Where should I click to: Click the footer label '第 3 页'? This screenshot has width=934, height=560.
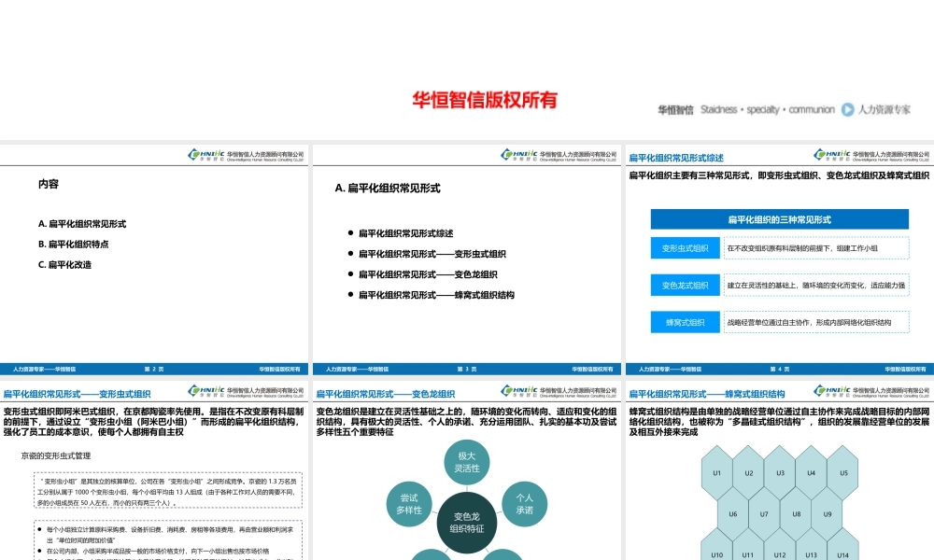[x=467, y=370]
